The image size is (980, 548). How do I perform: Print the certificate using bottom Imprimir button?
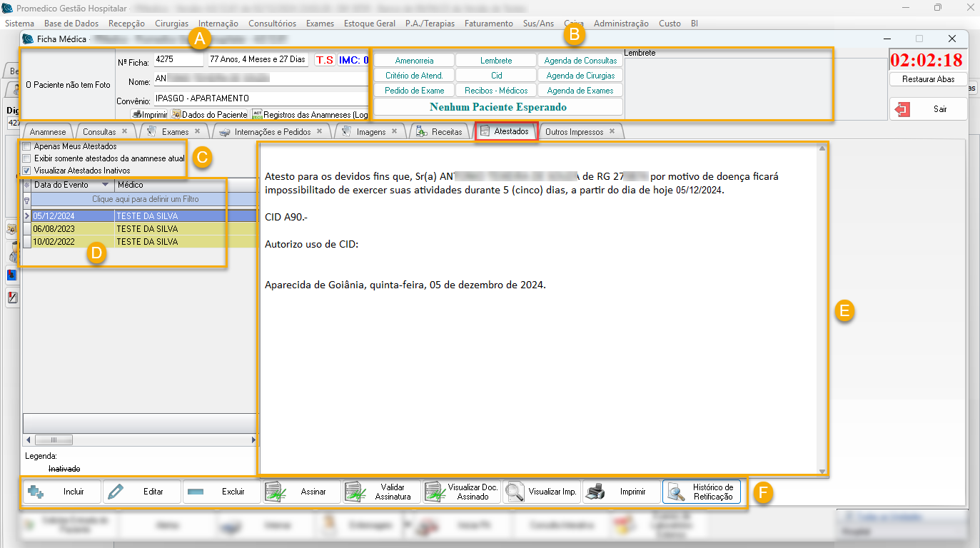tap(621, 492)
